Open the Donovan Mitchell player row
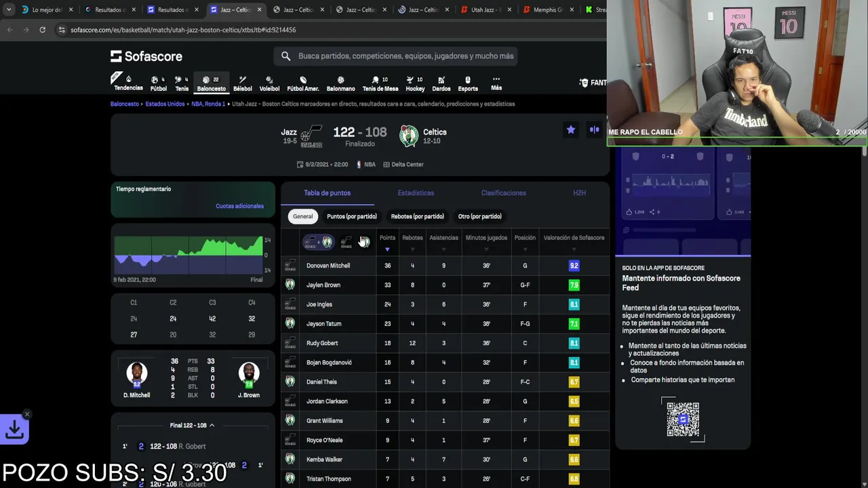Image resolution: width=868 pixels, height=488 pixels. pos(445,266)
